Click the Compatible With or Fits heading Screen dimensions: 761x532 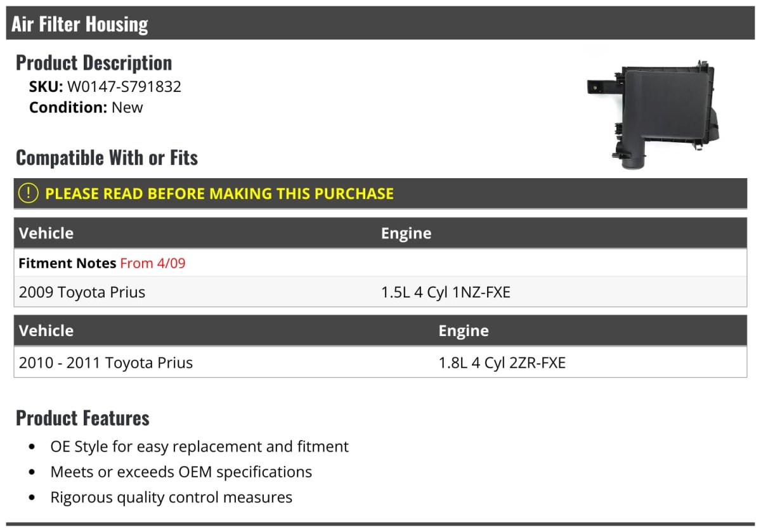click(107, 158)
